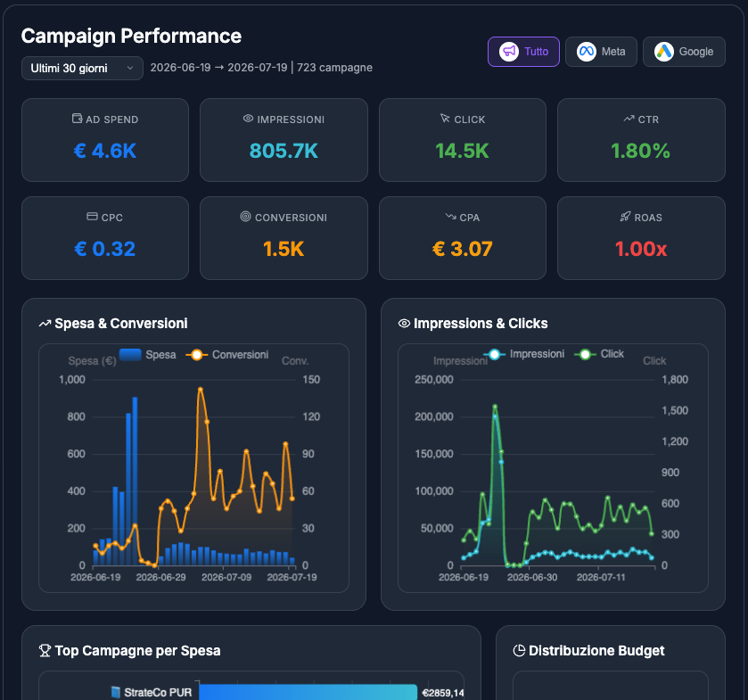
Task: Click the StrateCo PUR campaign bar
Action: (308, 692)
